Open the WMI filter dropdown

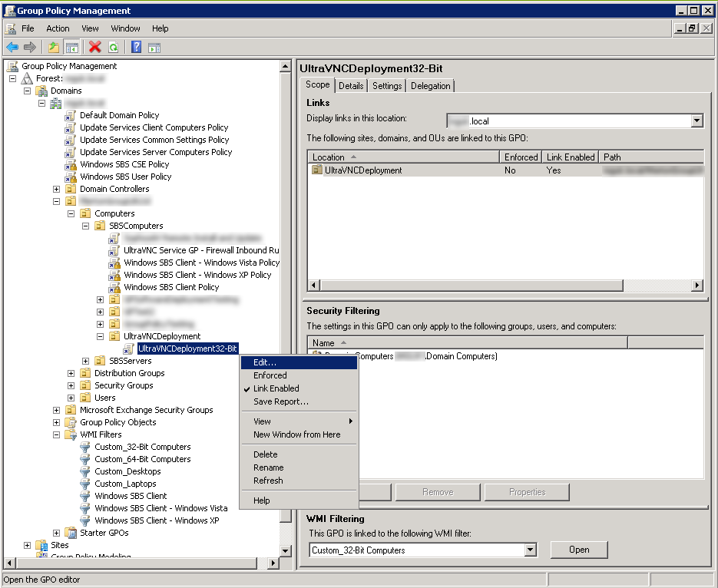(531, 550)
